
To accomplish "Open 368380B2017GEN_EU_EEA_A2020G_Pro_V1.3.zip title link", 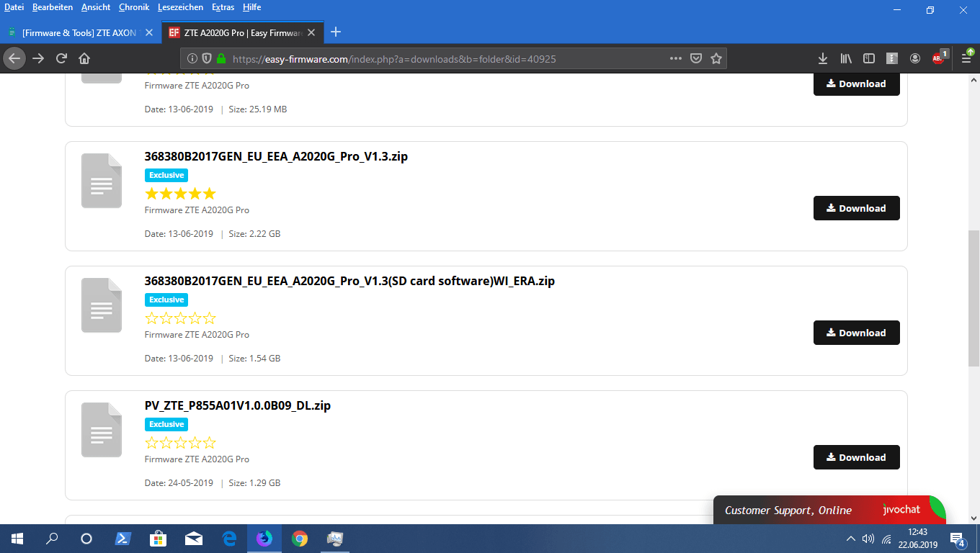I will coord(276,156).
